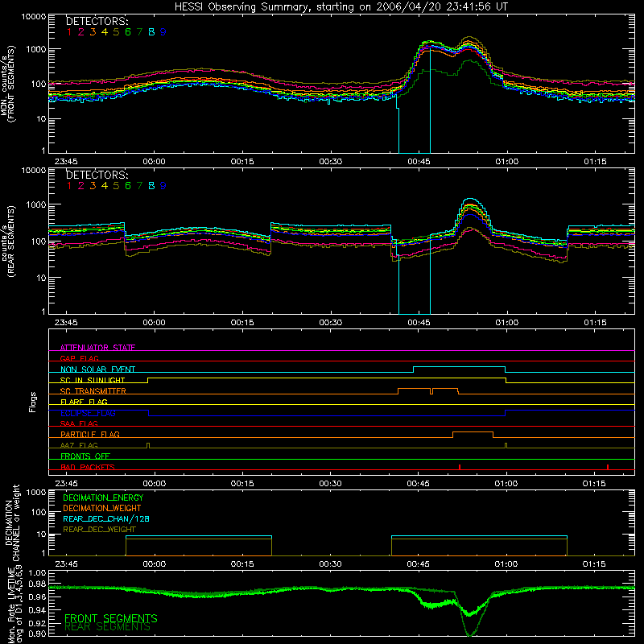Image resolution: width=644 pixels, height=644 pixels.
Task: Click the REAR SEGMENTS livetime legend
Action: tap(108, 627)
